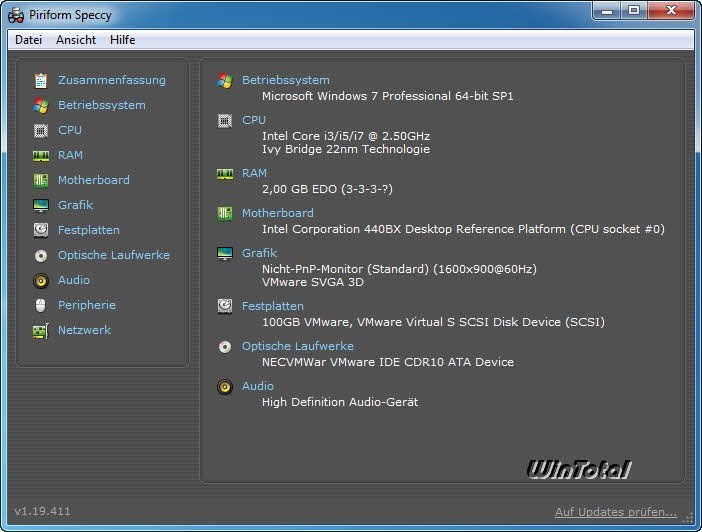Image resolution: width=702 pixels, height=532 pixels.
Task: Open the Optische Laufwerke heading link in summary
Action: (298, 346)
